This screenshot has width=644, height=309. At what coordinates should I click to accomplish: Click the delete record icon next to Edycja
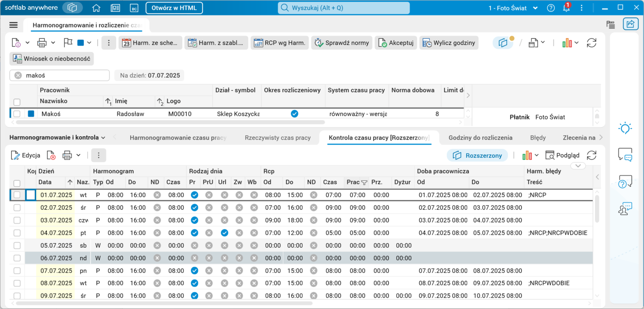pyautogui.click(x=51, y=155)
